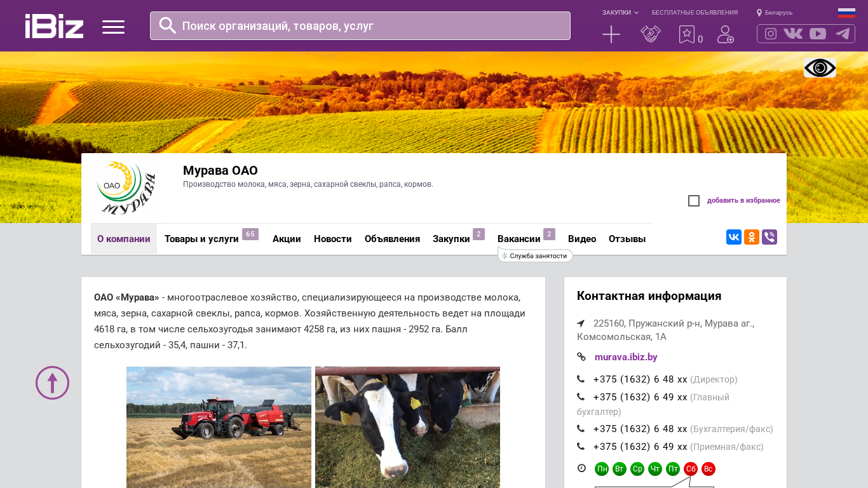Click the working hours clock icon

[581, 468]
